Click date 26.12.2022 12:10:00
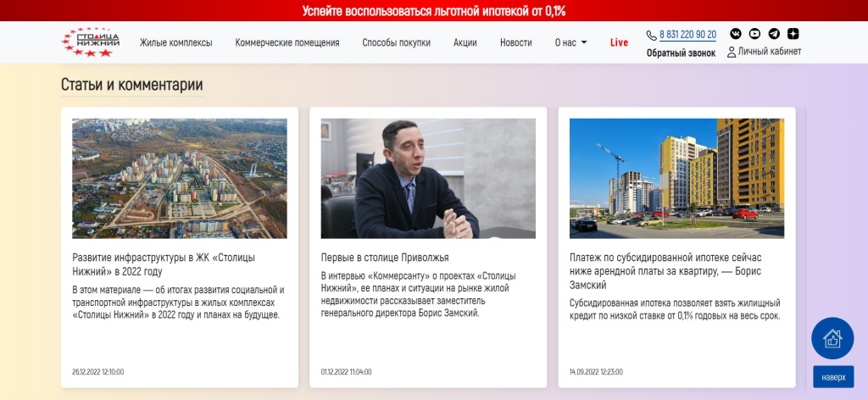 point(98,372)
